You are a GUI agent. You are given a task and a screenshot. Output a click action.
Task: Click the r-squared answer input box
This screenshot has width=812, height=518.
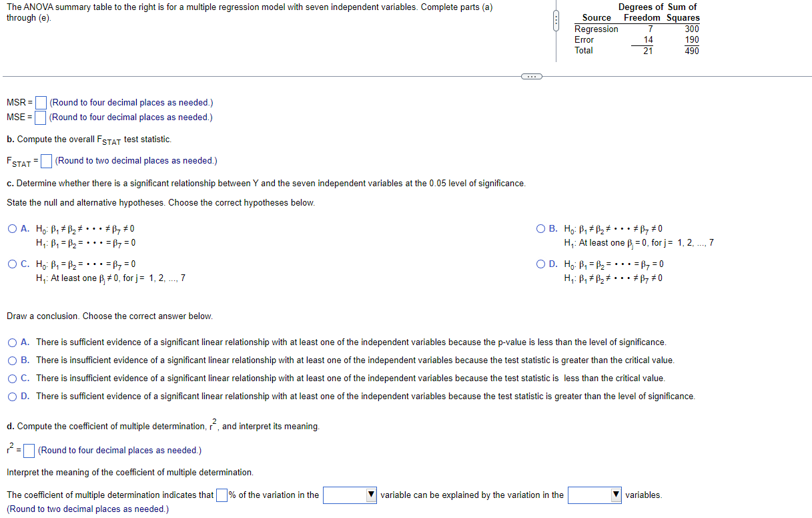tap(27, 450)
